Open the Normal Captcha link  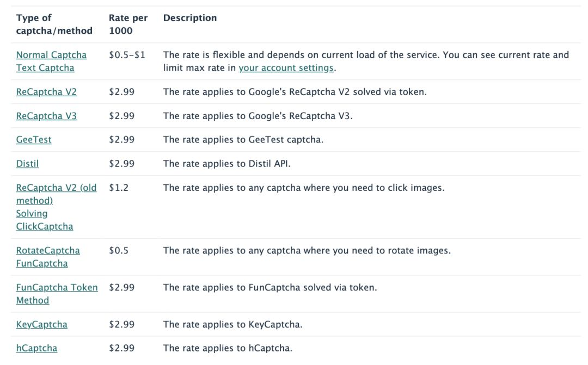(51, 55)
